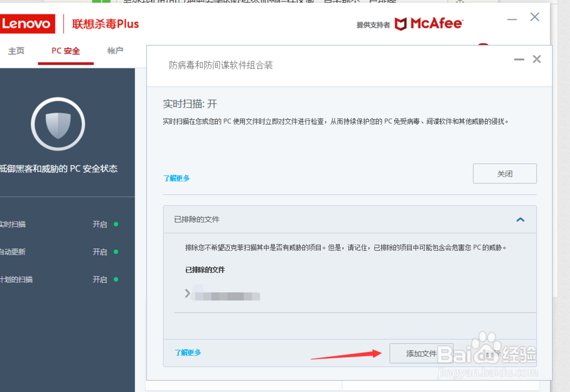The width and height of the screenshot is (570, 392).
Task: Minimize the 防病毒和防间谍软件组合装 dialog
Action: (x=519, y=59)
